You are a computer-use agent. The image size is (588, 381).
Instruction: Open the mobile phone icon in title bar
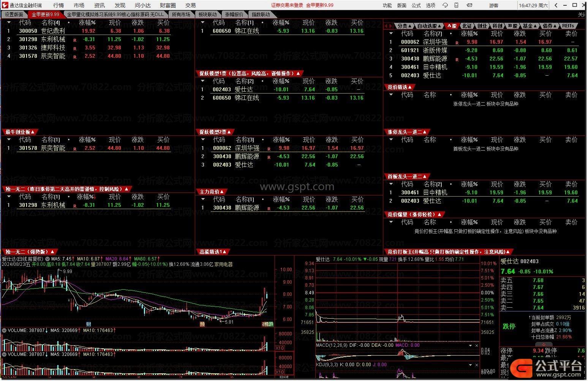coord(455,5)
